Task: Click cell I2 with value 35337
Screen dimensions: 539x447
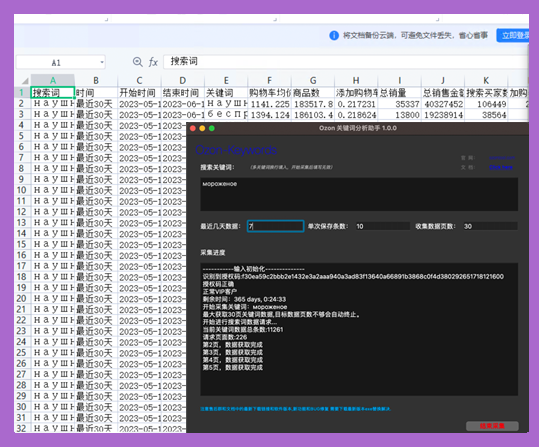Action: (399, 104)
